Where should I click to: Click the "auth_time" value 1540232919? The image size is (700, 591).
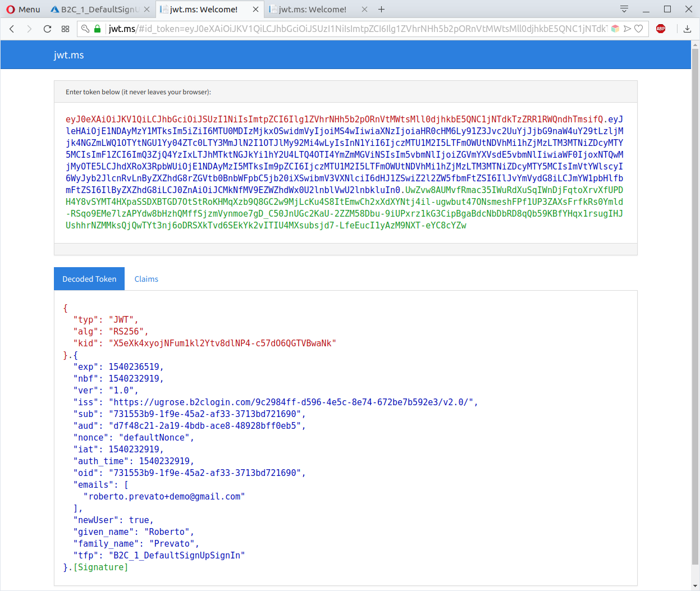(164, 461)
